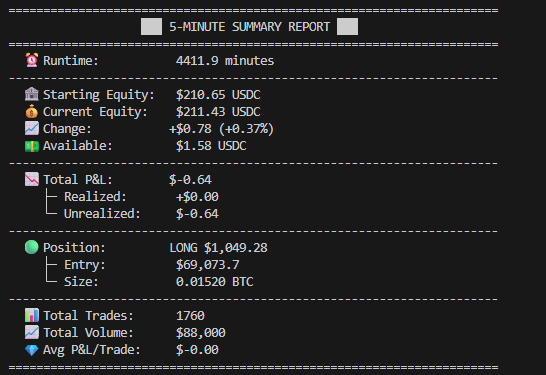Image resolution: width=546 pixels, height=375 pixels.
Task: Click the 'Change:' label
Action: pyautogui.click(x=67, y=129)
